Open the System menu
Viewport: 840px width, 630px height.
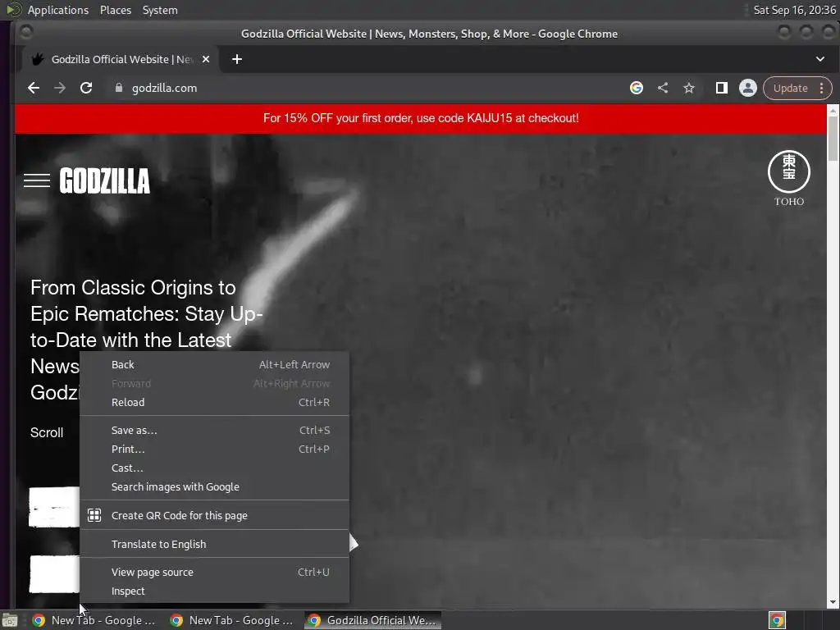160,10
